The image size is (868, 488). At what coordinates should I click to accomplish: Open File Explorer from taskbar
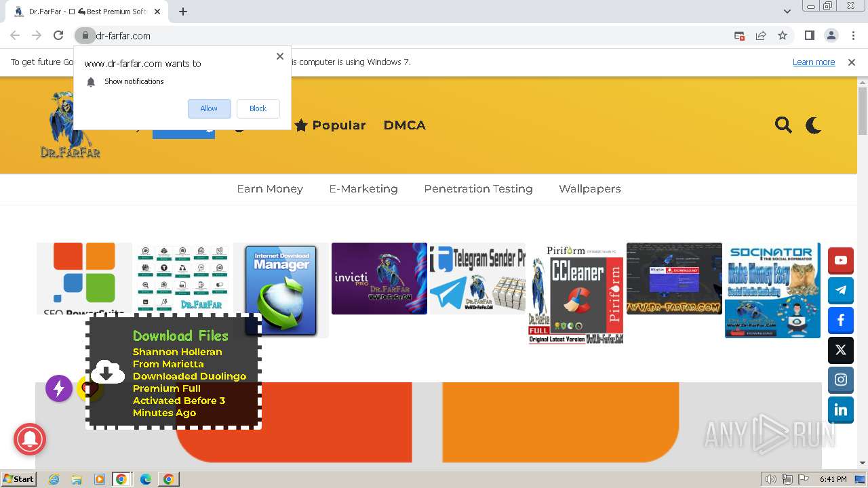coord(77,479)
